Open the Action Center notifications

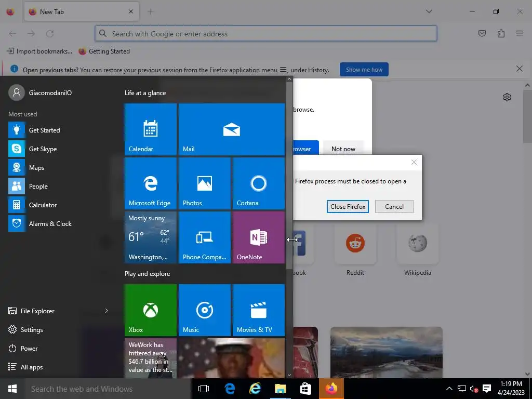point(487,389)
